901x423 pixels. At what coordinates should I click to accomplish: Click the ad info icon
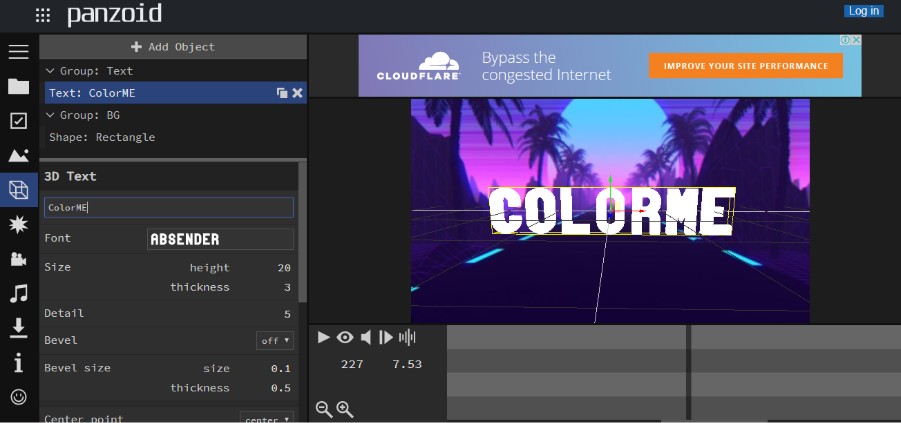[846, 40]
